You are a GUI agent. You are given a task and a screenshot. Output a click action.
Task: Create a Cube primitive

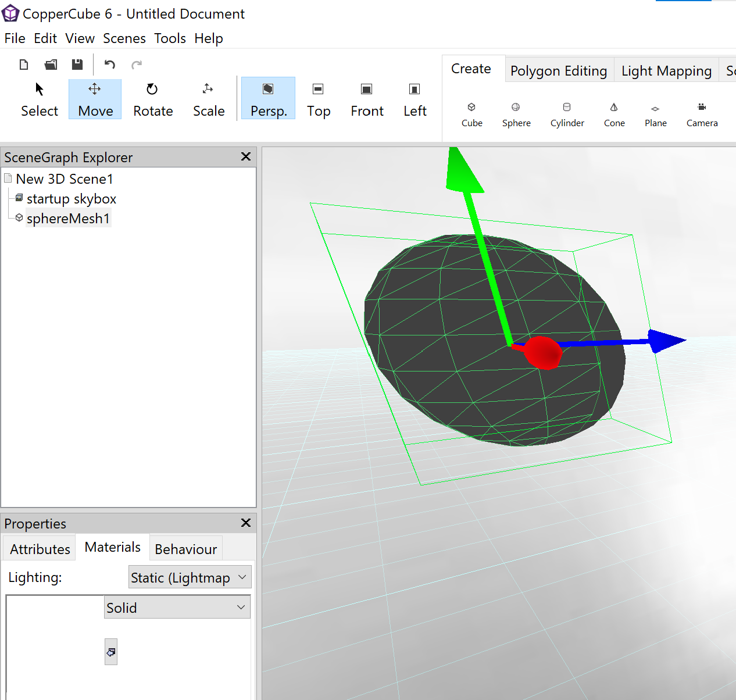(471, 114)
